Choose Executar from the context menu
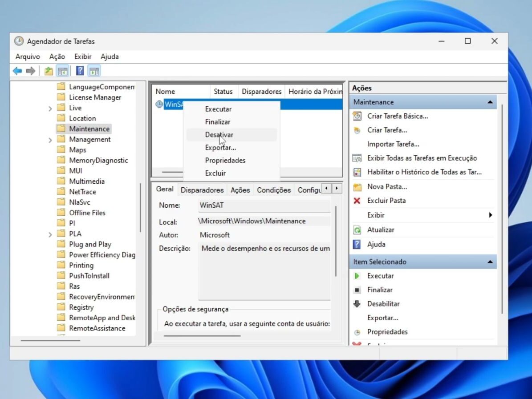 [231, 109]
